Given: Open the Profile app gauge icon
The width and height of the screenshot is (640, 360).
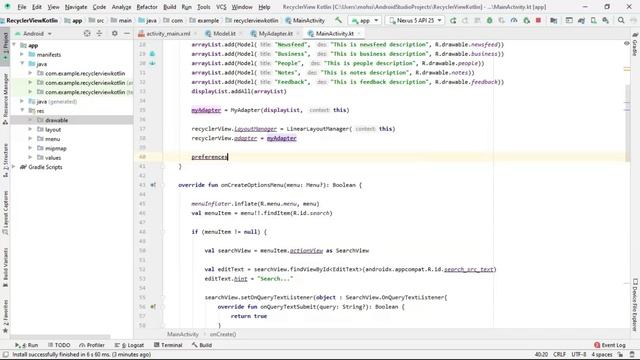Looking at the screenshot, I should [x=514, y=20].
